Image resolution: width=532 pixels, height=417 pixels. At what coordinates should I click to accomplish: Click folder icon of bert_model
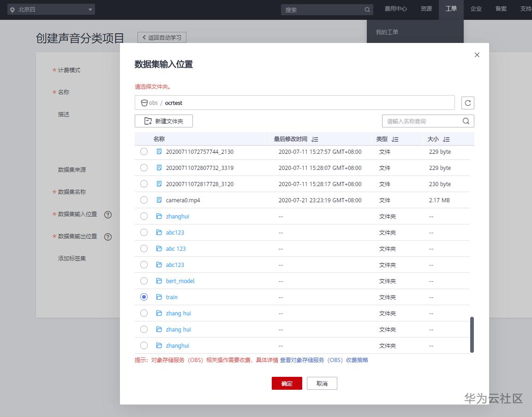click(159, 281)
